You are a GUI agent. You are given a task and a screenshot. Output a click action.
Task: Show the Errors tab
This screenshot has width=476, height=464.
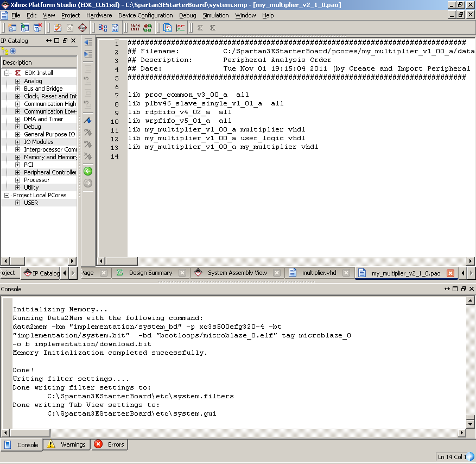tap(110, 444)
